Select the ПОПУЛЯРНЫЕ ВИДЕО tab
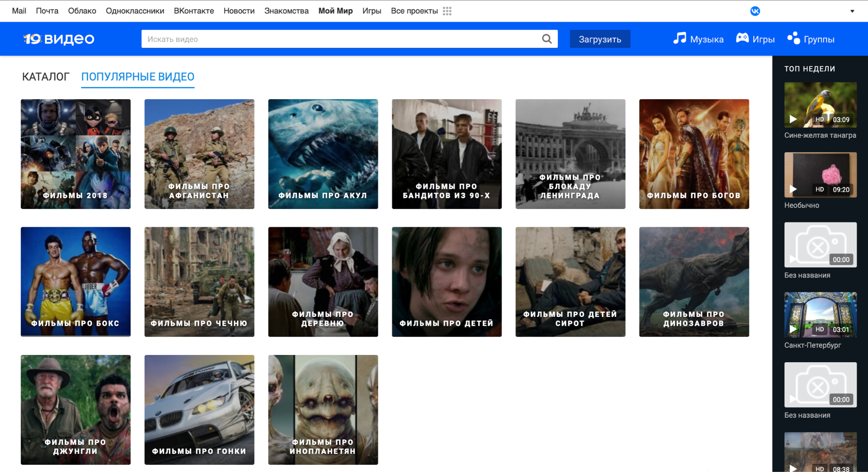Viewport: 868px width, 472px height. click(138, 77)
